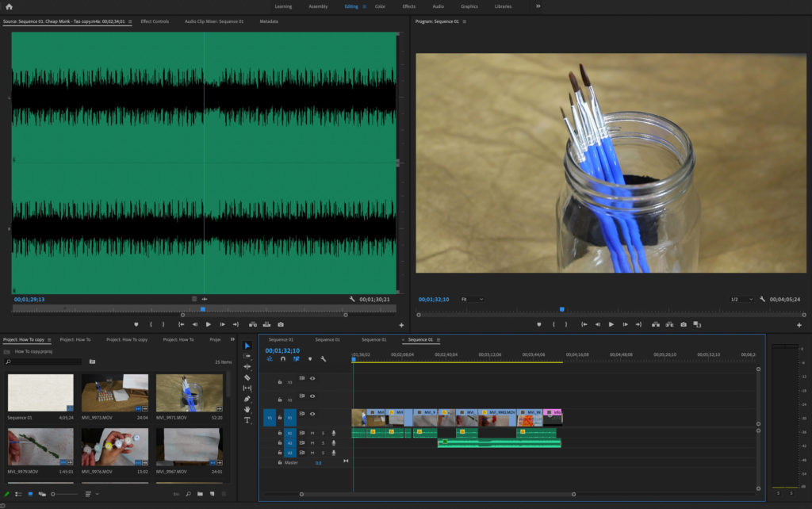Viewport: 812px width, 509px height.
Task: Select the Track Select Forward tool
Action: 247,356
